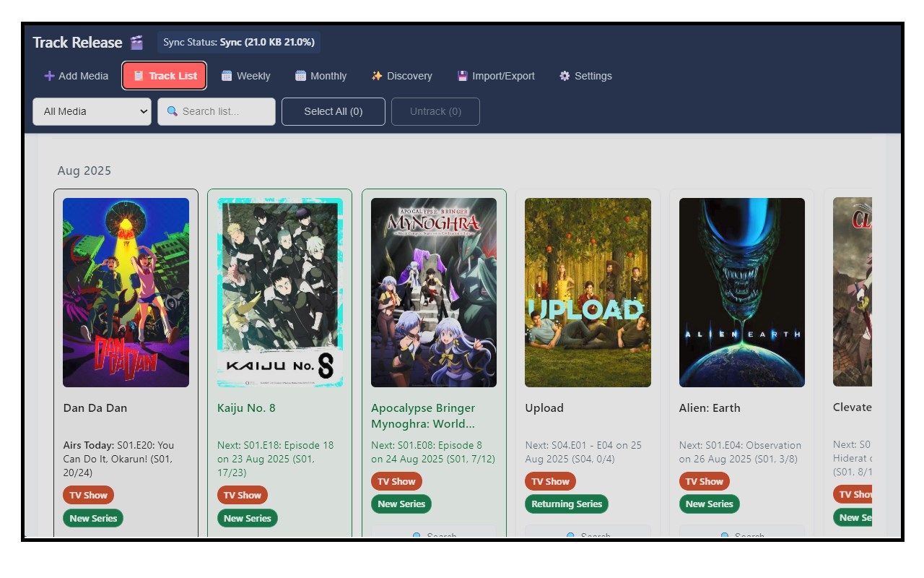924x578 pixels.
Task: Click the clapperboard icon beside Track Release
Action: [x=136, y=43]
